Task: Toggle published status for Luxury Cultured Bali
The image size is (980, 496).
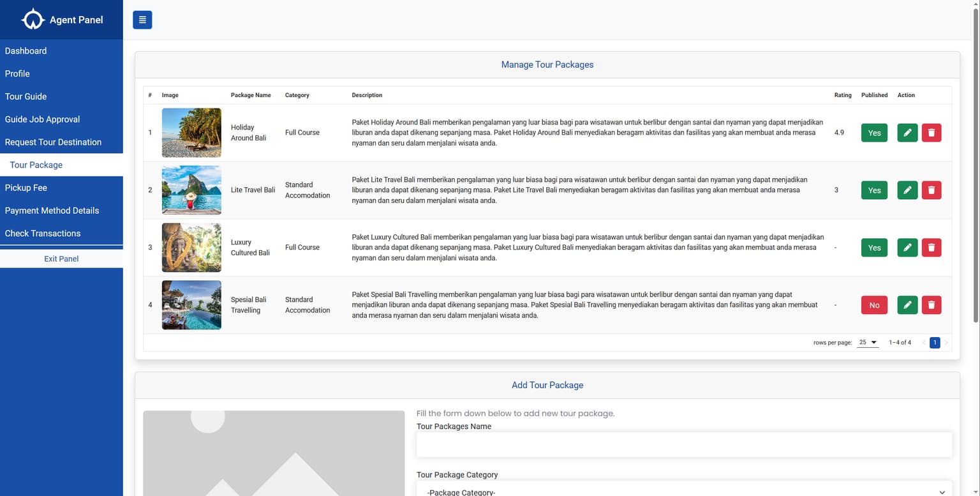Action: pyautogui.click(x=874, y=247)
